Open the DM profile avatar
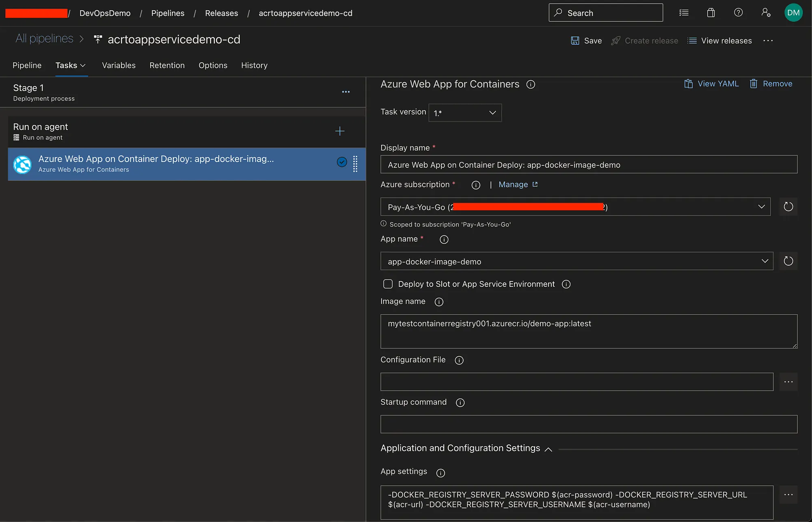 (793, 13)
